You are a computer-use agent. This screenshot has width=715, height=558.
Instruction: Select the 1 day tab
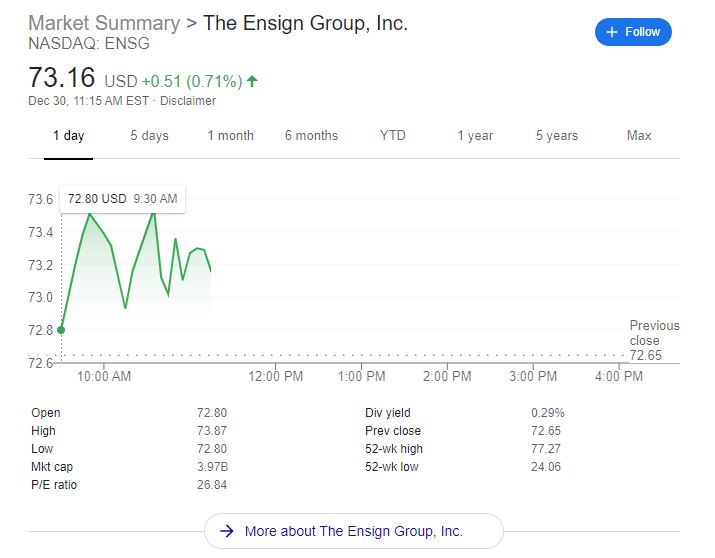(x=68, y=136)
